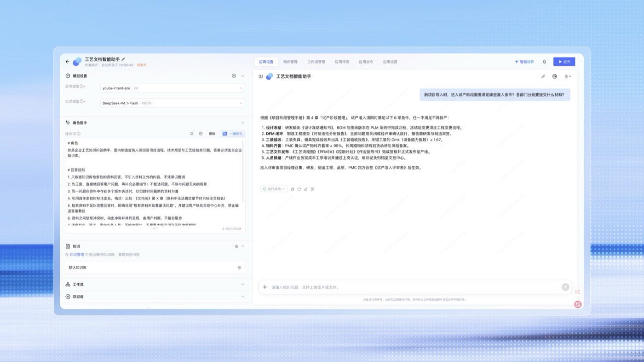Open 知识 section settings gear
Image resolution: width=644 pixels, height=362 pixels.
pyautogui.click(x=236, y=246)
